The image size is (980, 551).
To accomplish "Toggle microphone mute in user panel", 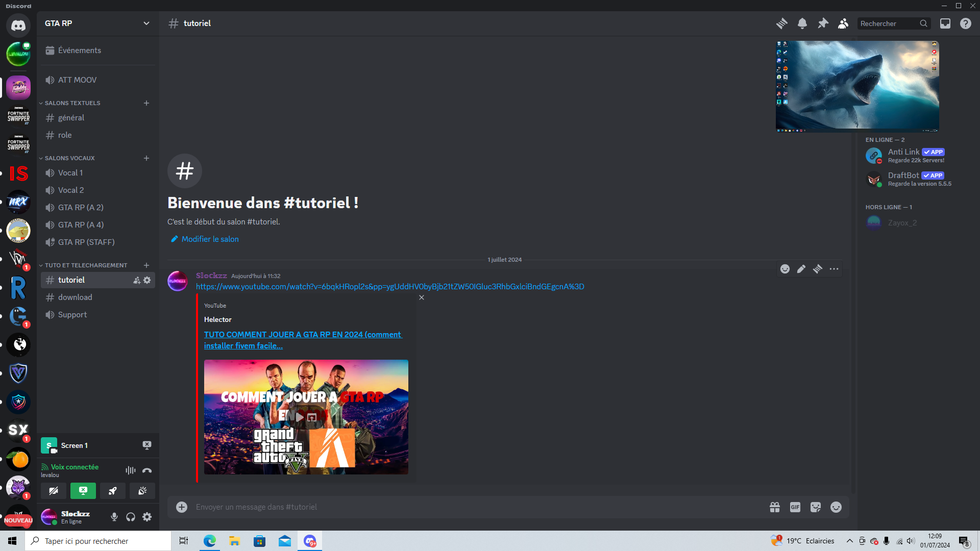I will pyautogui.click(x=114, y=517).
